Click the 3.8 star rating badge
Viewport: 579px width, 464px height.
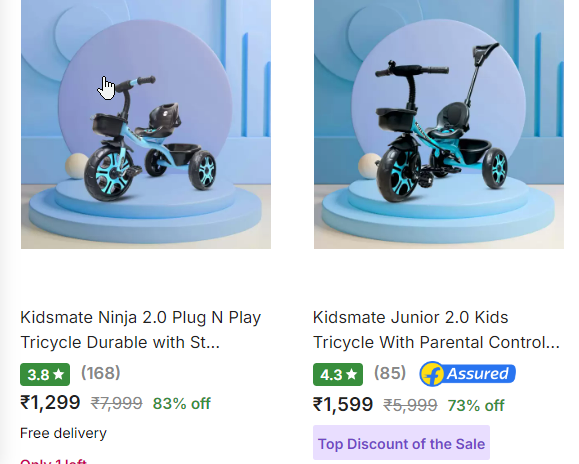45,374
